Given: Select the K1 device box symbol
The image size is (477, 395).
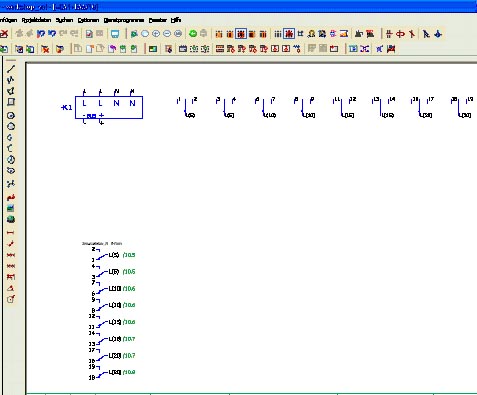Looking at the screenshot, I should (x=109, y=107).
